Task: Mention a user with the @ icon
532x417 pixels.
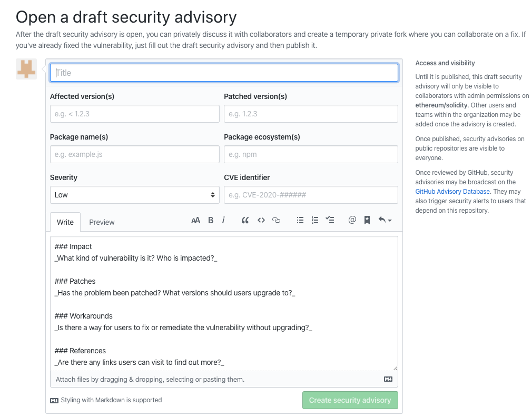Action: tap(352, 220)
